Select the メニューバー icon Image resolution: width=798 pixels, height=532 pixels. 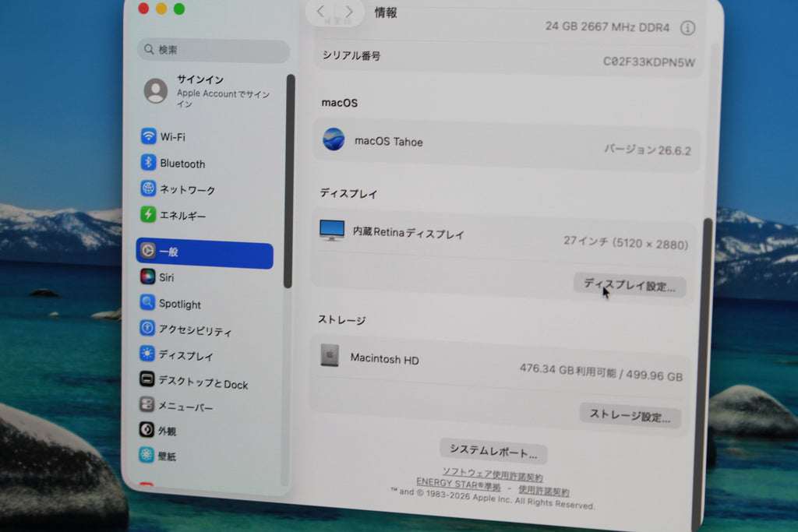click(x=147, y=404)
